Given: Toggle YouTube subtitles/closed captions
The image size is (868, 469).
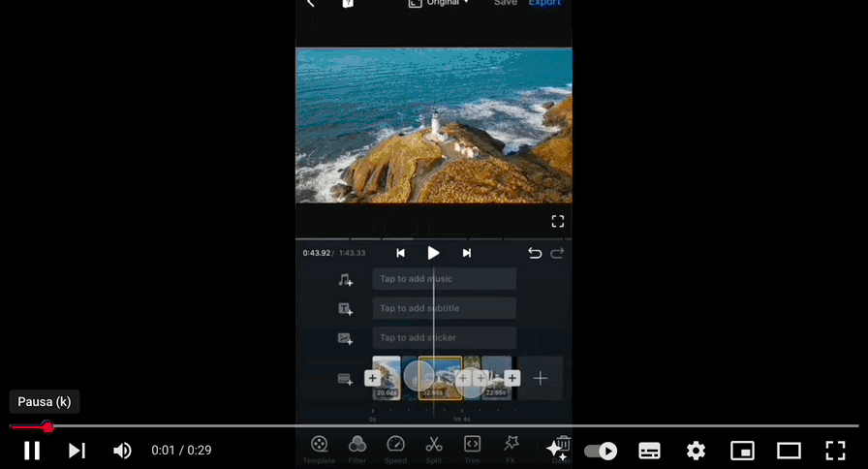Looking at the screenshot, I should [x=649, y=451].
